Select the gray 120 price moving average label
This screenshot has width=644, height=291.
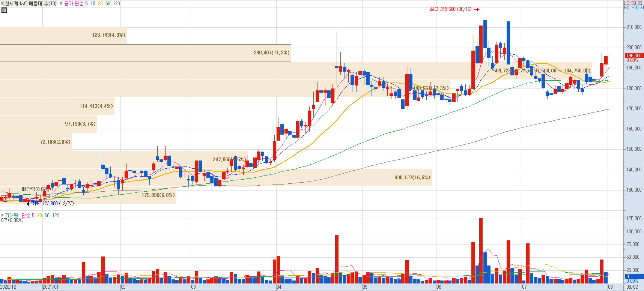[116, 3]
